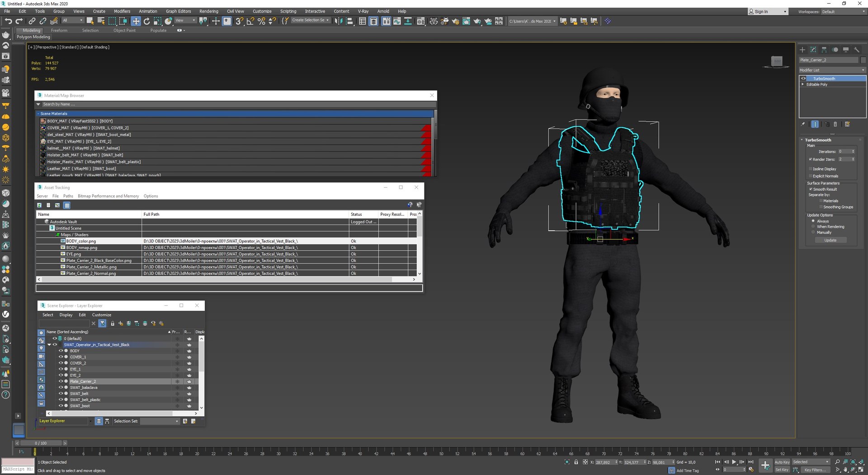Image resolution: width=868 pixels, height=475 pixels.
Task: Click the TurboSmooth Update button
Action: pyautogui.click(x=830, y=240)
